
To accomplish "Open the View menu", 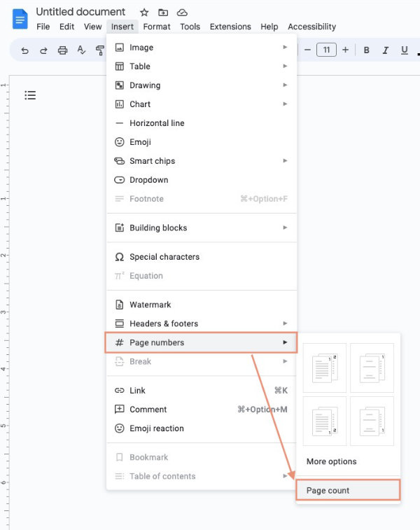I will pos(92,27).
